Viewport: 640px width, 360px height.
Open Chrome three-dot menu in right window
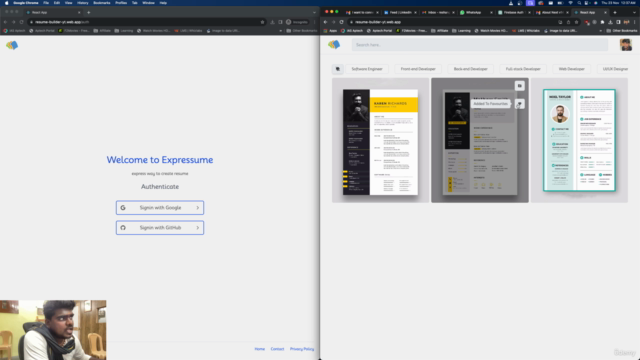[x=635, y=22]
